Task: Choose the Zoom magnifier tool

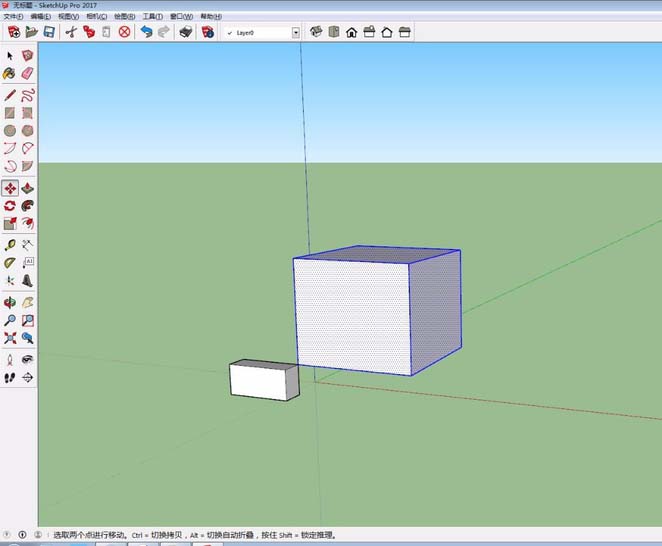Action: pos(10,320)
